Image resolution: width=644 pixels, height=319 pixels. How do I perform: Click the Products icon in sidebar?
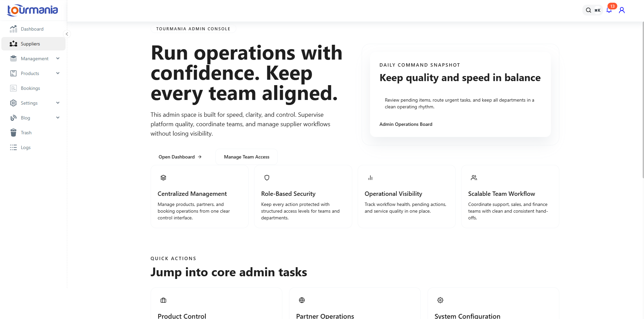coord(13,73)
